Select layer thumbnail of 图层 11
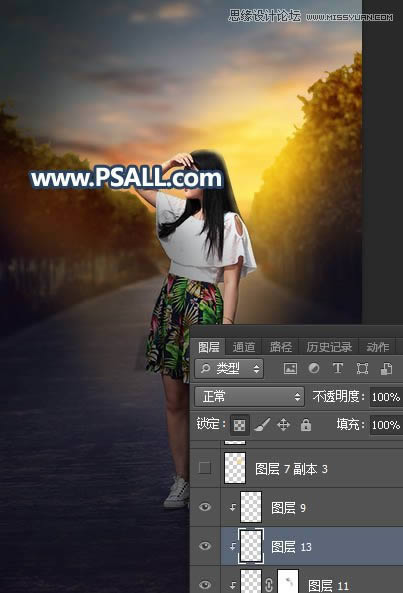The height and width of the screenshot is (593, 403). [x=251, y=582]
